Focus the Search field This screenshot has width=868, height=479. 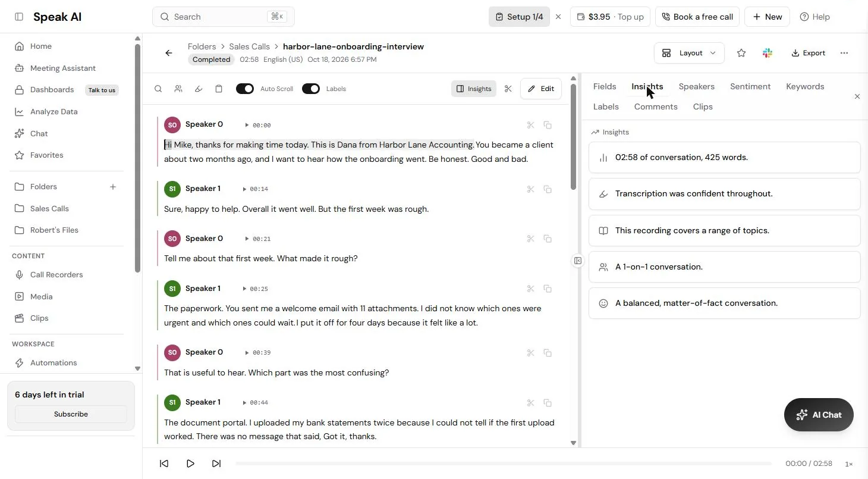[x=224, y=17]
